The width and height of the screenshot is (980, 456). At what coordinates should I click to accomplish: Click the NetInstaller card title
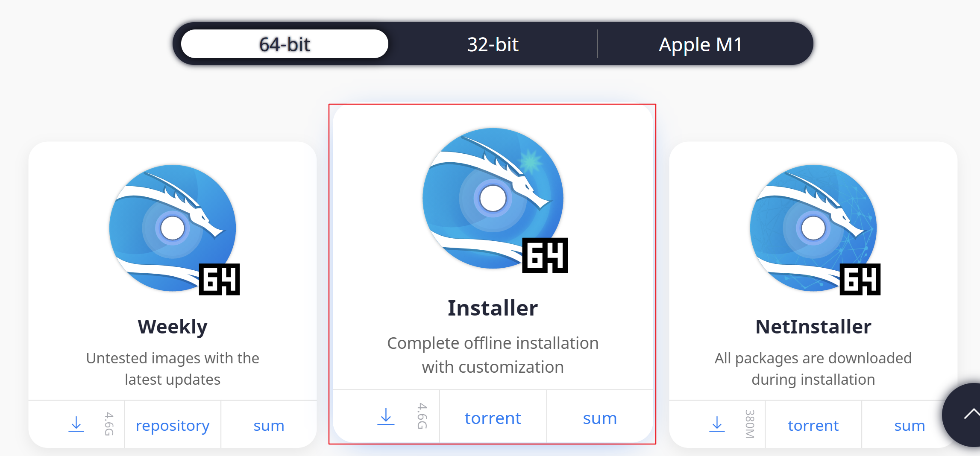point(813,327)
